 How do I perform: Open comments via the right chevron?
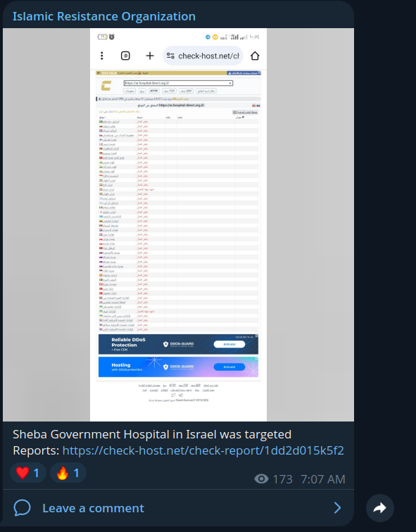point(337,508)
